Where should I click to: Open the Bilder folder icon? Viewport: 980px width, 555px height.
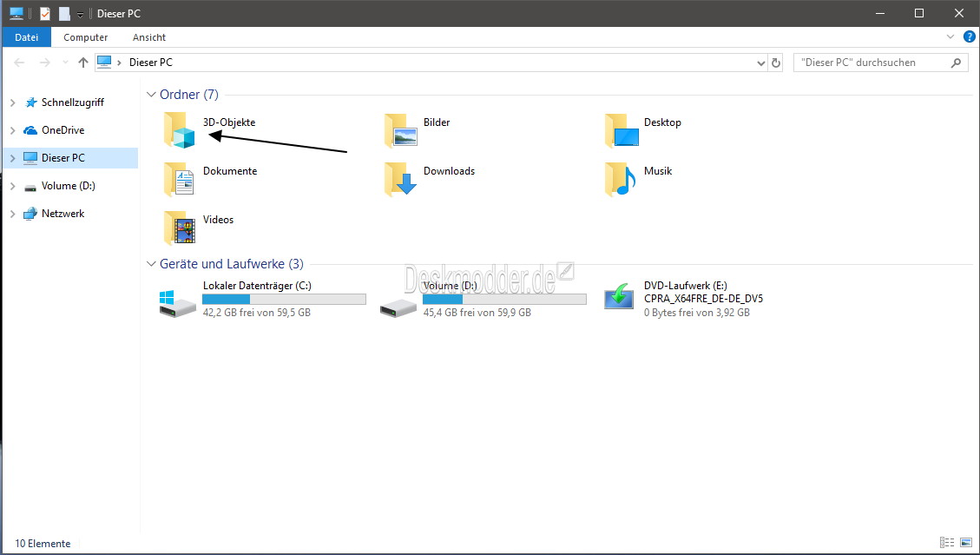tap(401, 130)
